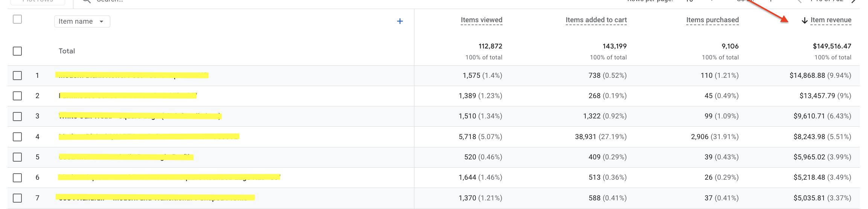Screen dimensions: 868x209
Task: Click total items purchased value 9,106
Action: pos(730,46)
